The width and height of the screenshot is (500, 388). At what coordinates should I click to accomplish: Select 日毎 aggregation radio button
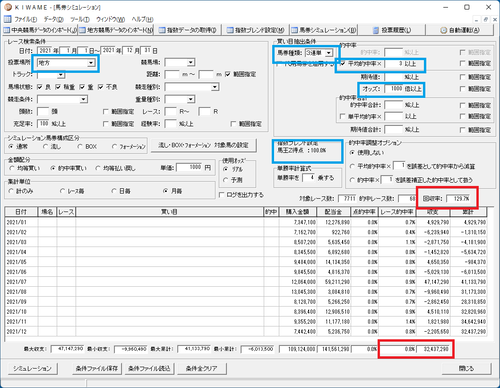tap(114, 191)
